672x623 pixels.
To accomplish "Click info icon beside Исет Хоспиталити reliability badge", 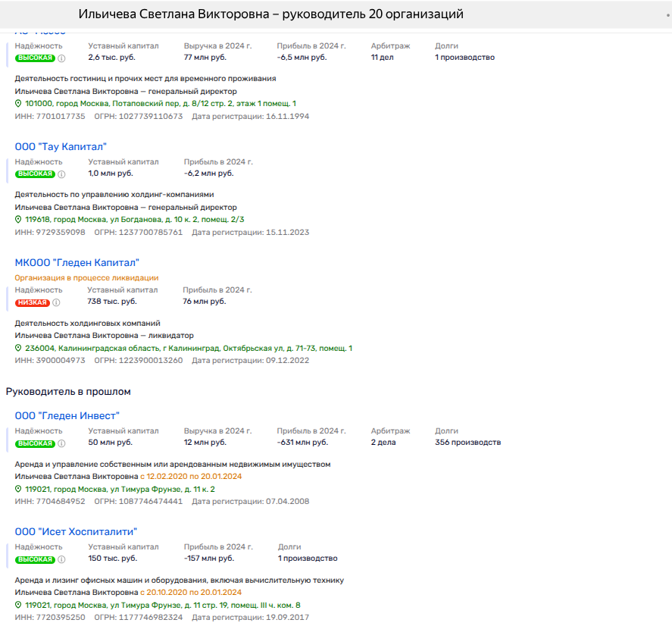I will pyautogui.click(x=62, y=560).
